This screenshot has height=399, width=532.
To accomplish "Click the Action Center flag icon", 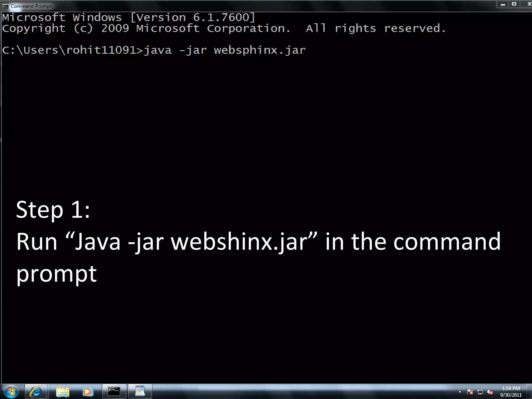I will [x=470, y=391].
